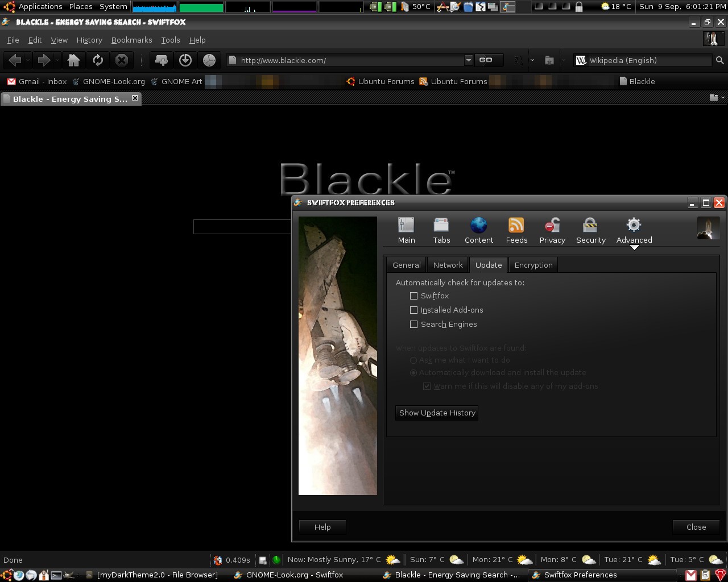Click the Wikipedia search field
The width and height of the screenshot is (728, 582).
point(649,60)
